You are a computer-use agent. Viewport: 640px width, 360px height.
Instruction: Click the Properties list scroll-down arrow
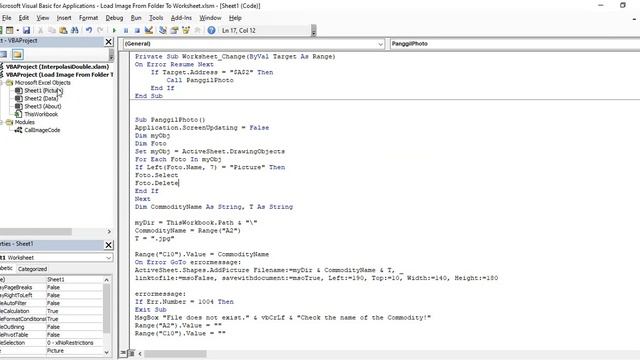[107, 352]
